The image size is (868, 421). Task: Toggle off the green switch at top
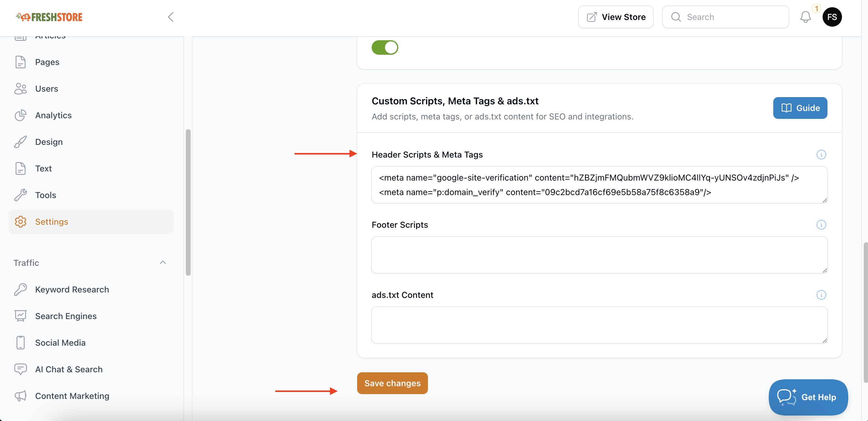click(x=384, y=47)
